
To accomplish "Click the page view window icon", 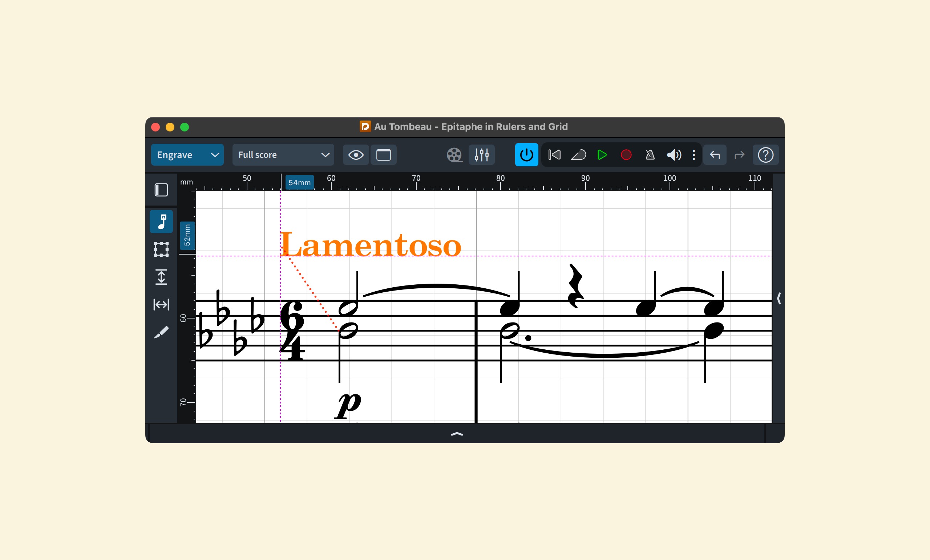I will point(384,155).
